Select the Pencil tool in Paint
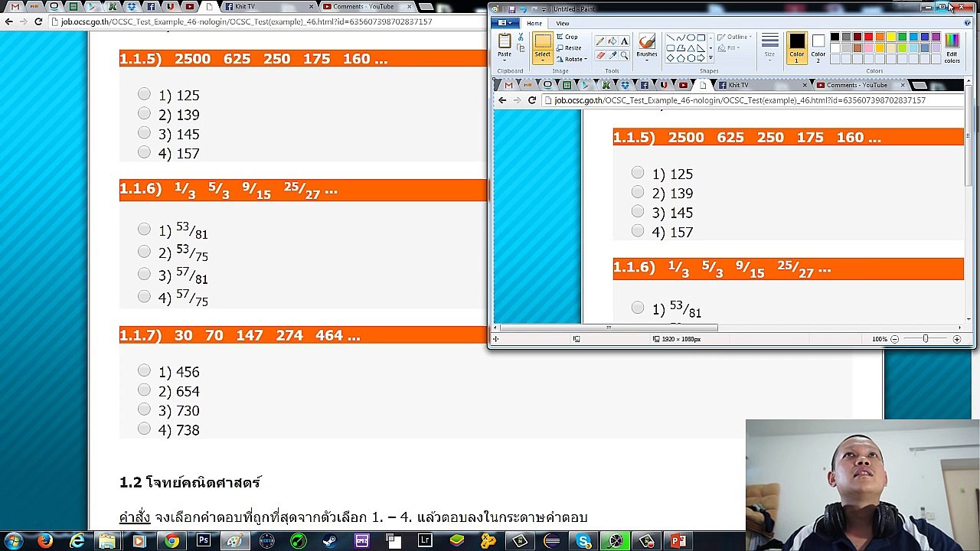 [600, 41]
